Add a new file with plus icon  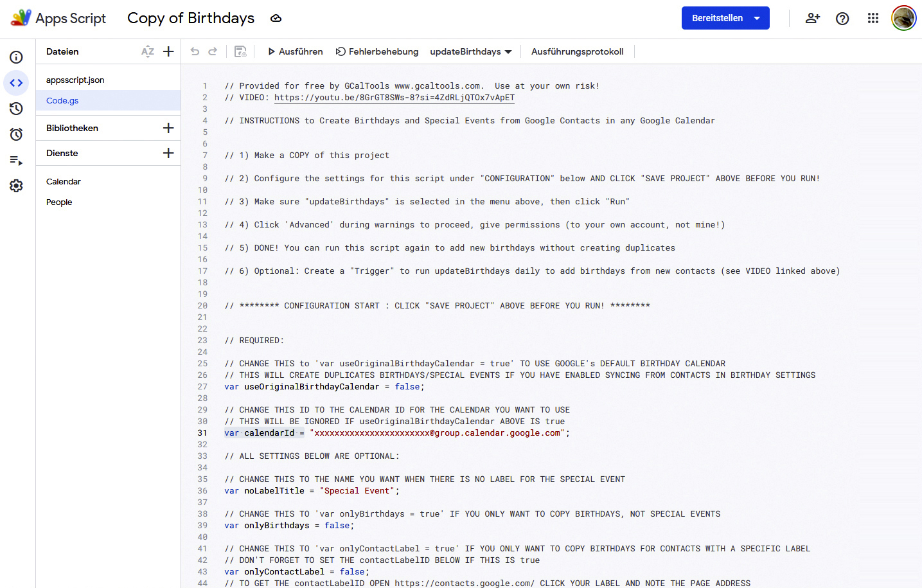[x=168, y=51]
